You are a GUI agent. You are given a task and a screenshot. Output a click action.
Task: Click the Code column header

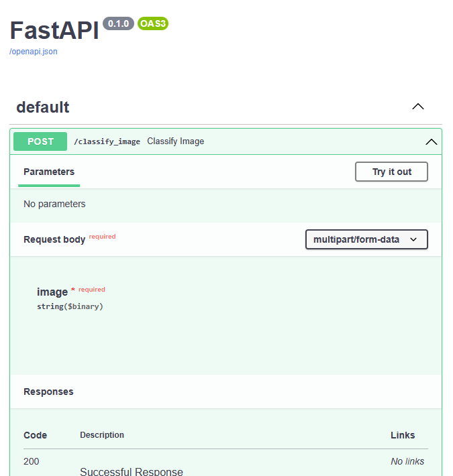point(36,435)
